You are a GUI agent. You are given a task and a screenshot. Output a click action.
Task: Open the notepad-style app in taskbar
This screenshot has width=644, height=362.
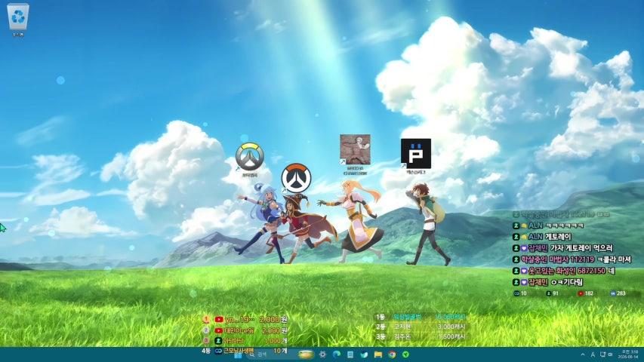pos(350,354)
